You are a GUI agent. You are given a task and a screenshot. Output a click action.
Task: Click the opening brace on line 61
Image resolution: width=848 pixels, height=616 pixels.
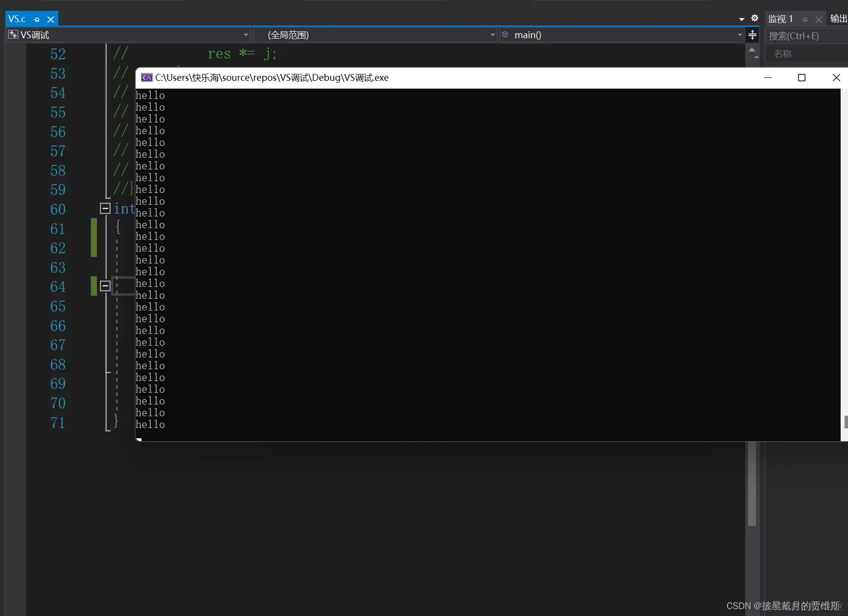coord(118,227)
